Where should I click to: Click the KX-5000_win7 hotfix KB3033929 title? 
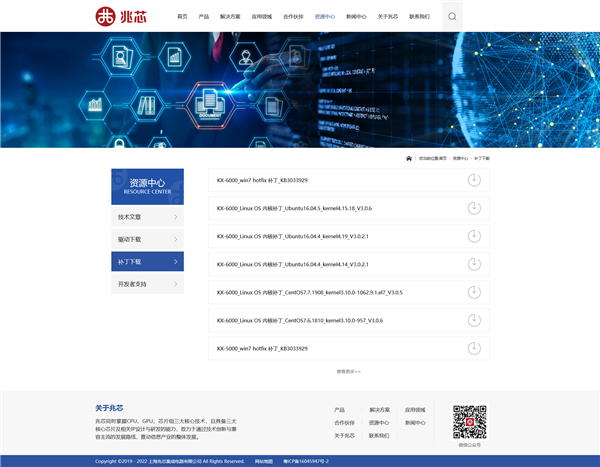pyautogui.click(x=262, y=348)
